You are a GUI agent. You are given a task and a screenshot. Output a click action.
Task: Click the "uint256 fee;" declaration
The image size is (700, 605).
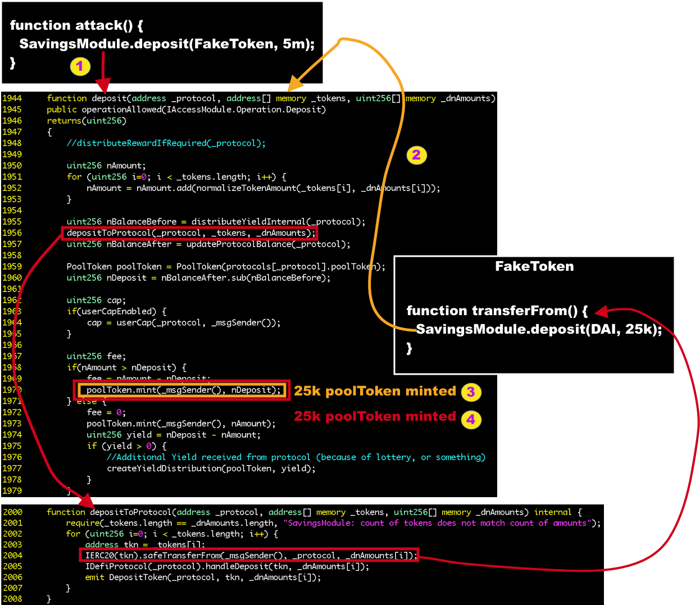96,357
